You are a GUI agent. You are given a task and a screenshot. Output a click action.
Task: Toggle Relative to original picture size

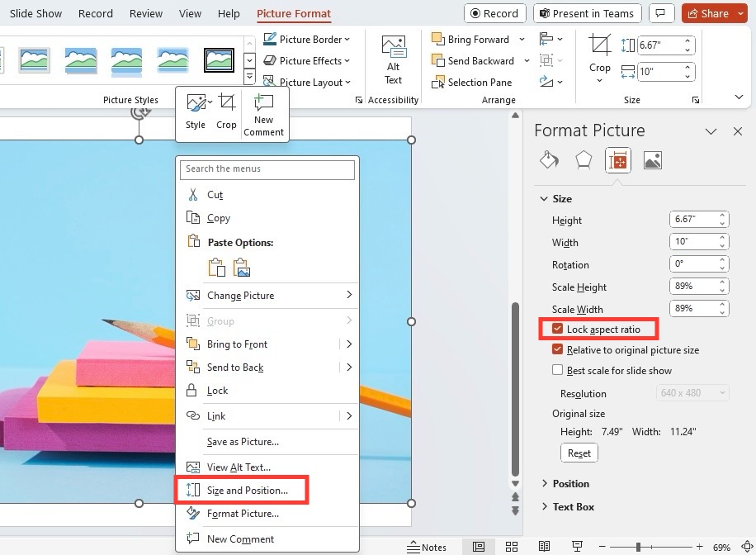coord(557,349)
